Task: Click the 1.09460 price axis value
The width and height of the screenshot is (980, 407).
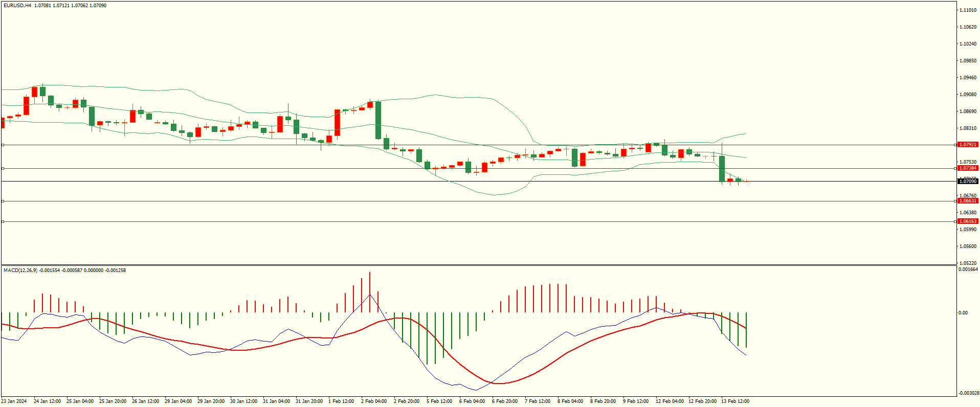Action: tap(968, 78)
